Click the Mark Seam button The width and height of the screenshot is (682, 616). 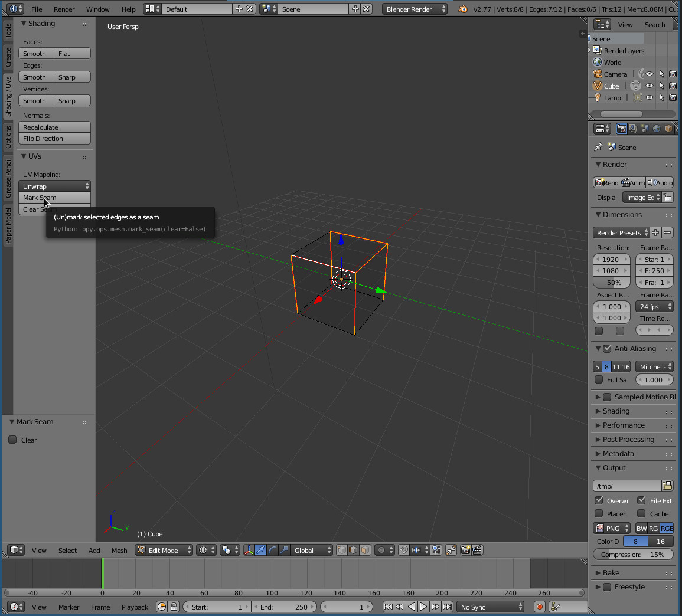click(x=54, y=198)
